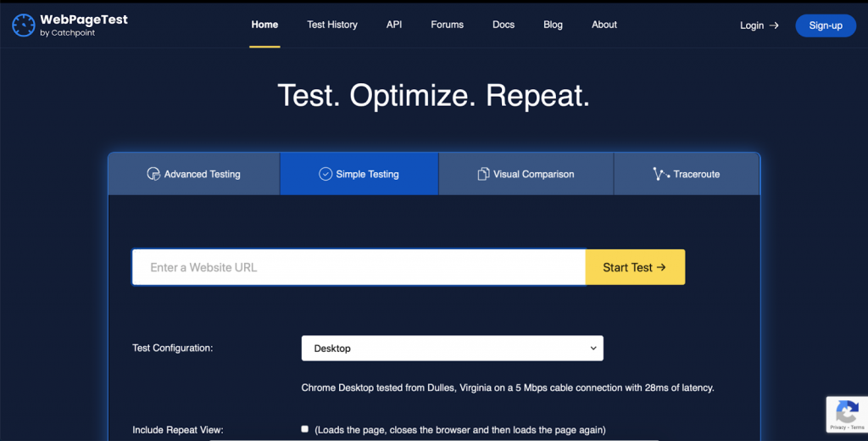Viewport: 868px width, 441px height.
Task: Focus the Enter a Website URL field
Action: click(359, 267)
